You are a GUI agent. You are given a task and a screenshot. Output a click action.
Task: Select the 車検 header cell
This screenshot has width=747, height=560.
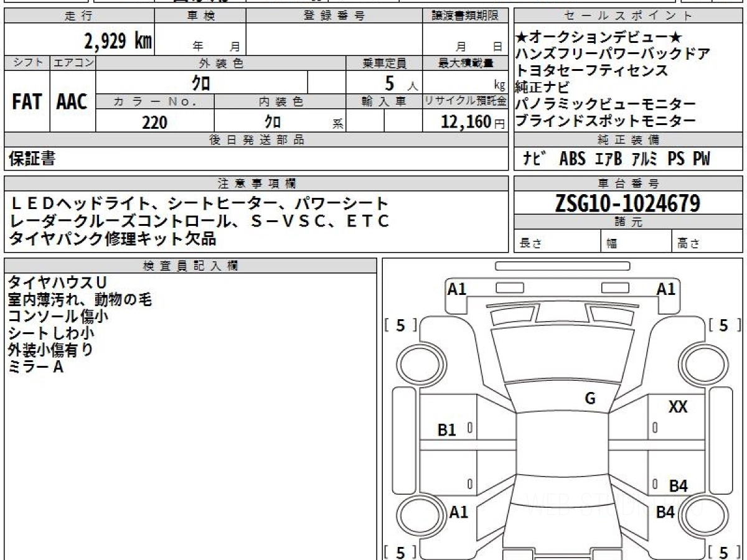pos(200,16)
